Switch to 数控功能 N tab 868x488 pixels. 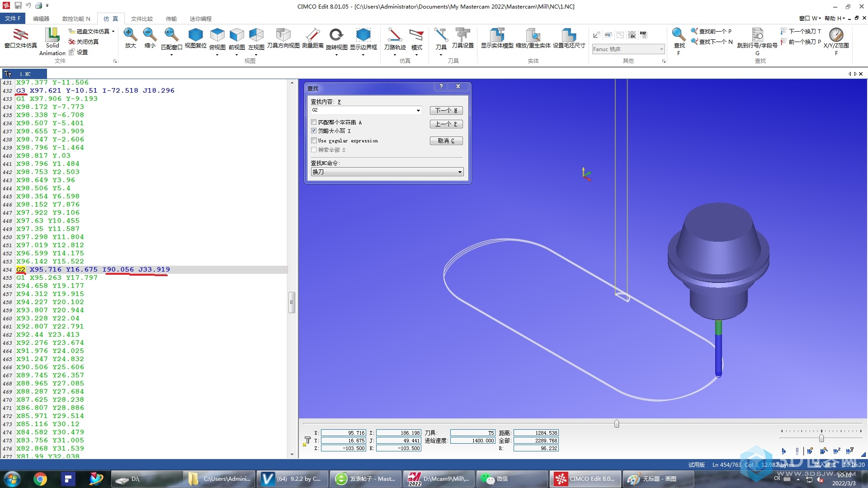point(76,19)
